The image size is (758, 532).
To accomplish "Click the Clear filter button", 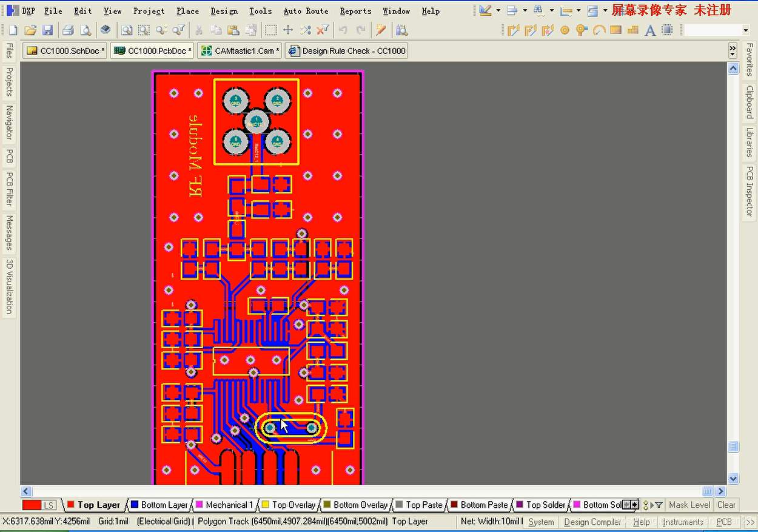I will [x=726, y=505].
